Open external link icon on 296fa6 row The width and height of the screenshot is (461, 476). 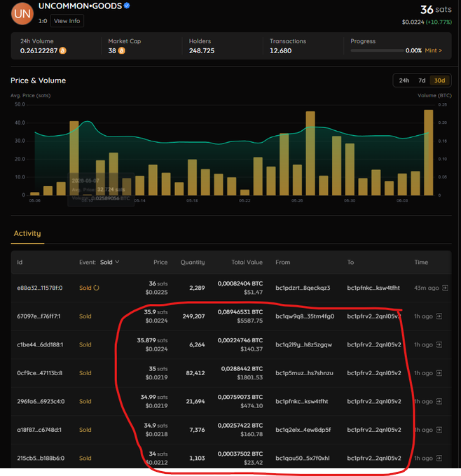click(x=439, y=401)
